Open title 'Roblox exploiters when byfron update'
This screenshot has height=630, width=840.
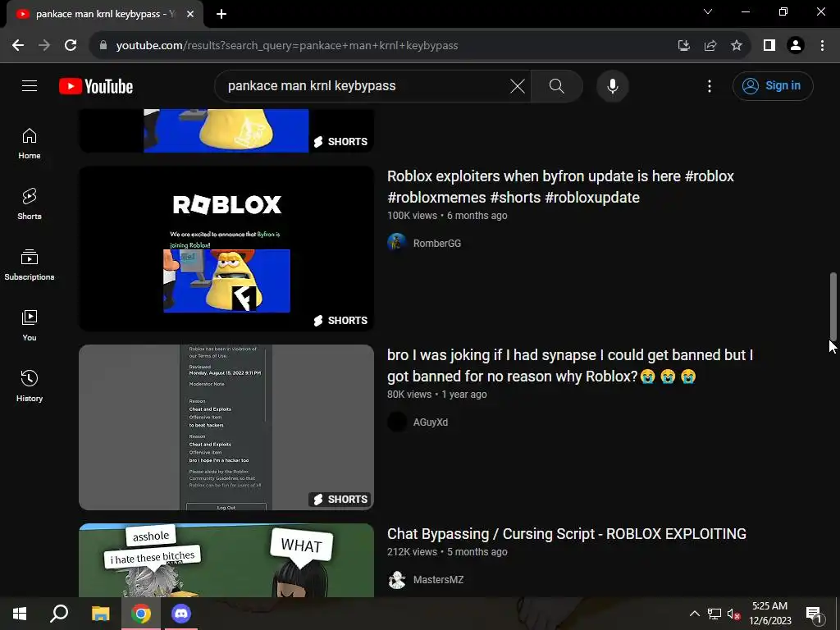[x=560, y=186]
